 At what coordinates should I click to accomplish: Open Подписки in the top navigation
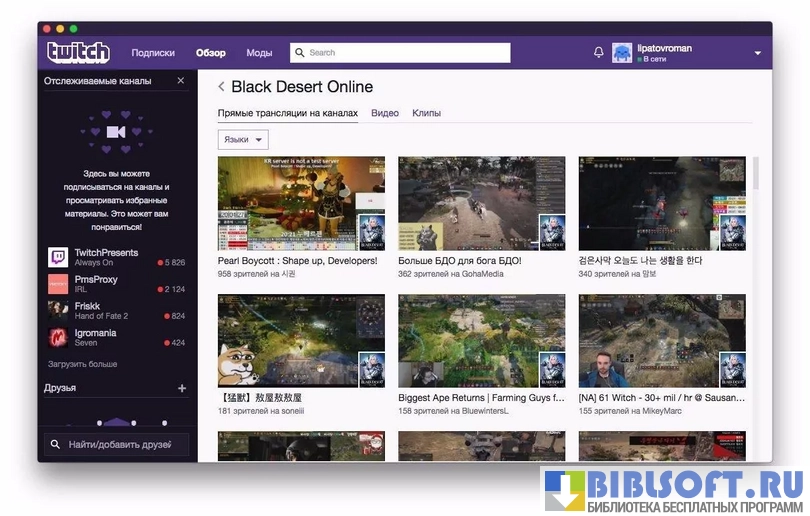pyautogui.click(x=153, y=53)
